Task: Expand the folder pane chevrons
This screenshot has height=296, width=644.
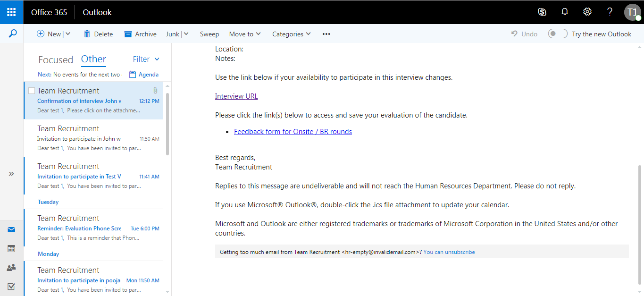Action: coord(11,174)
